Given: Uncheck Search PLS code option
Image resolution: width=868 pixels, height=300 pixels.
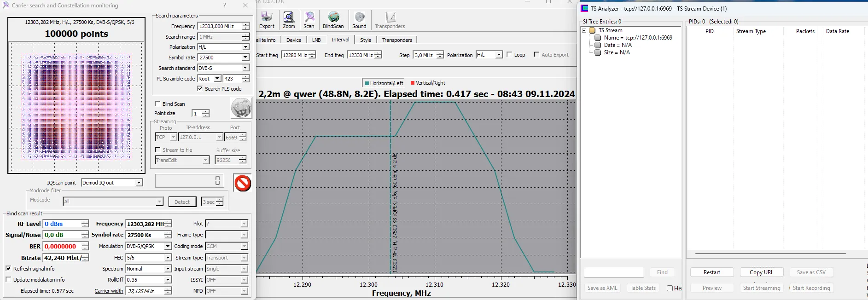Looking at the screenshot, I should [200, 89].
